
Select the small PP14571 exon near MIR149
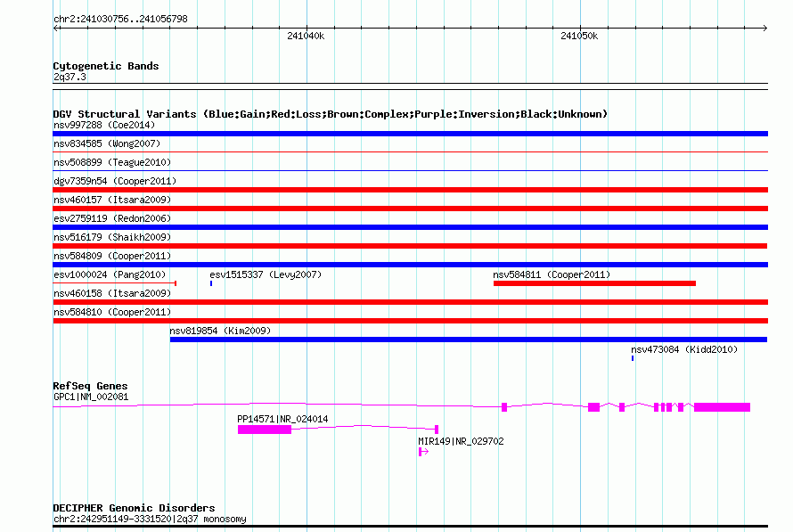point(437,430)
